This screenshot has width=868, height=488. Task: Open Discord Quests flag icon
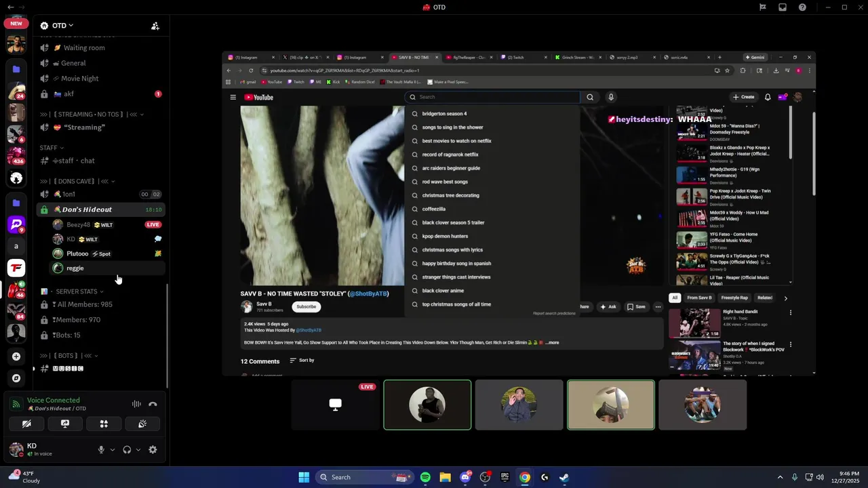(x=762, y=7)
